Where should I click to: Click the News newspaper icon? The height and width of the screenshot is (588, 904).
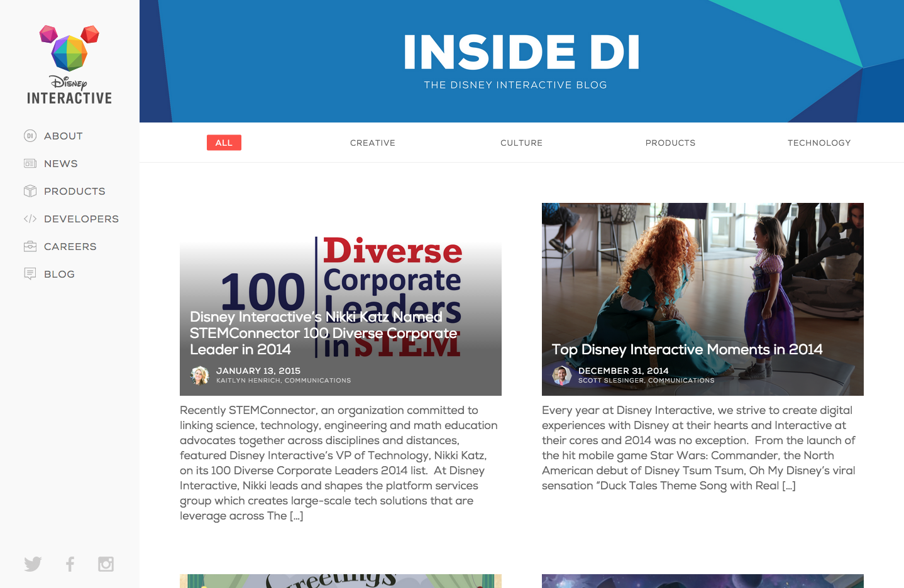(30, 163)
